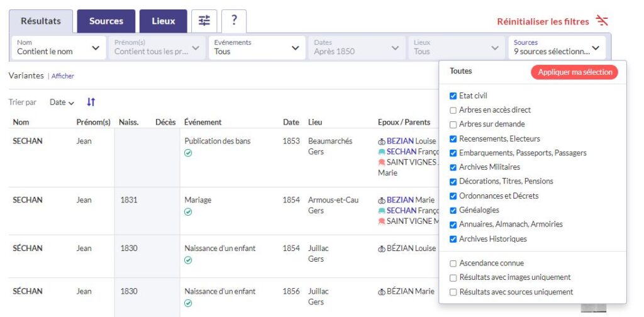Open the Trier par Date dropdown
This screenshot has width=644, height=317.
62,103
